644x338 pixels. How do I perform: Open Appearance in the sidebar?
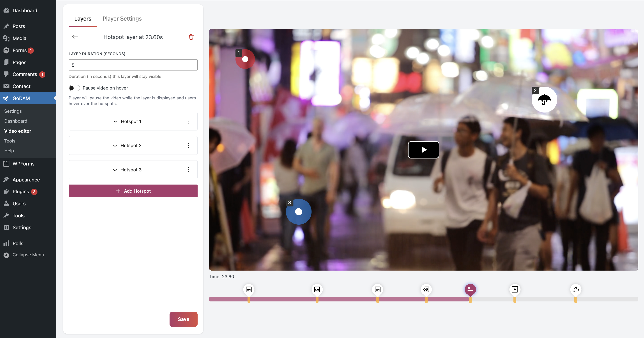[28, 180]
